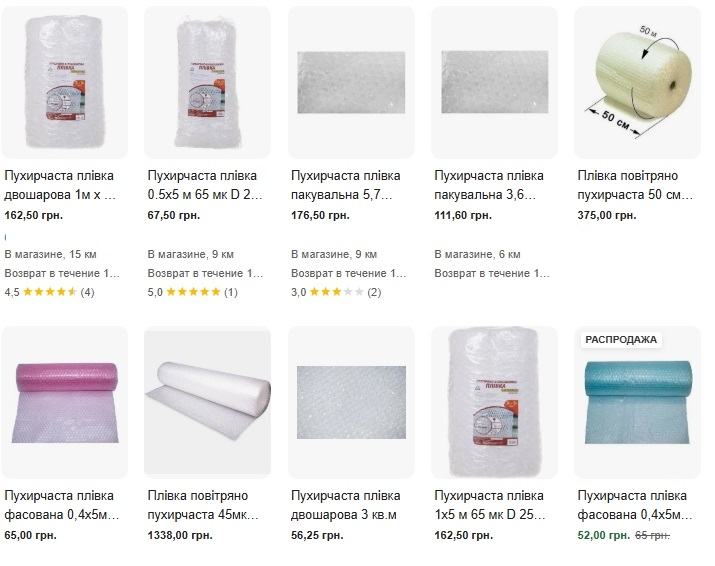
Task: Click the 1338,00 грн. price
Action: pyautogui.click(x=180, y=535)
